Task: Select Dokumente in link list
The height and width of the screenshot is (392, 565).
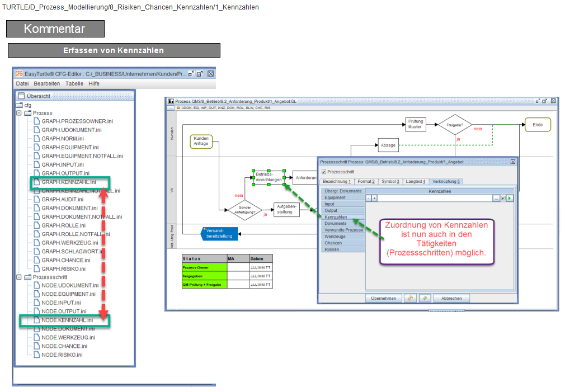Action: [343, 223]
